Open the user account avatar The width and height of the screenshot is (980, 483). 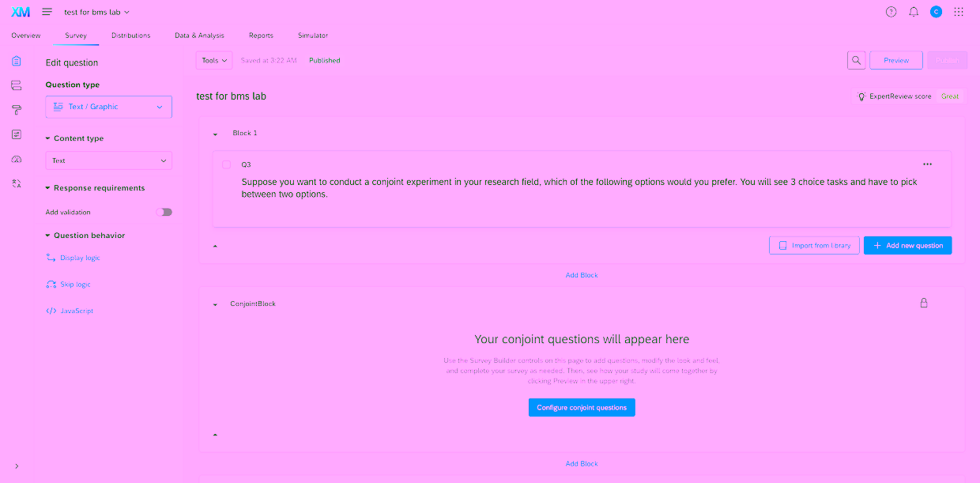(936, 12)
